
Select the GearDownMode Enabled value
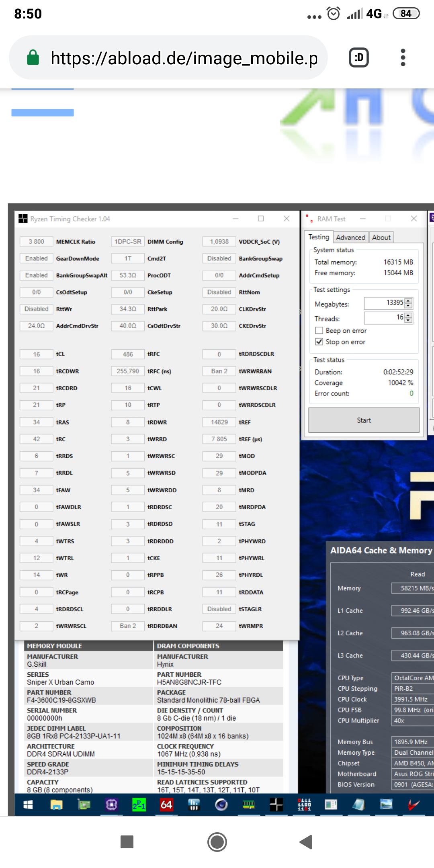click(x=37, y=258)
